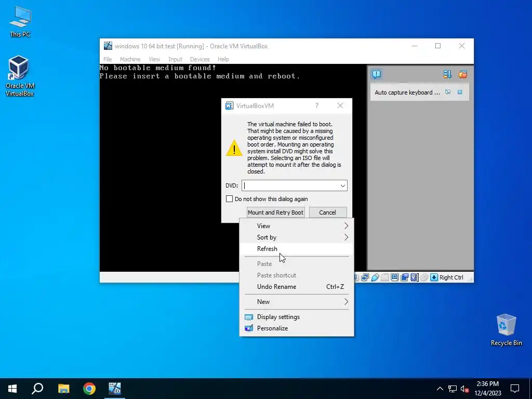Viewport: 532px width, 399px height.
Task: Choose Undo Rename in the context menu
Action: 297,287
